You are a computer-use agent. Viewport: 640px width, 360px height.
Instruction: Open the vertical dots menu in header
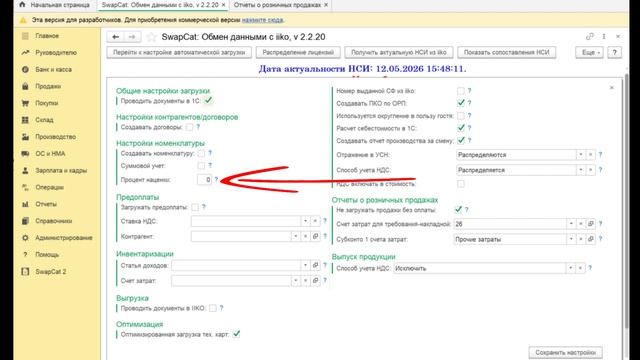(604, 36)
